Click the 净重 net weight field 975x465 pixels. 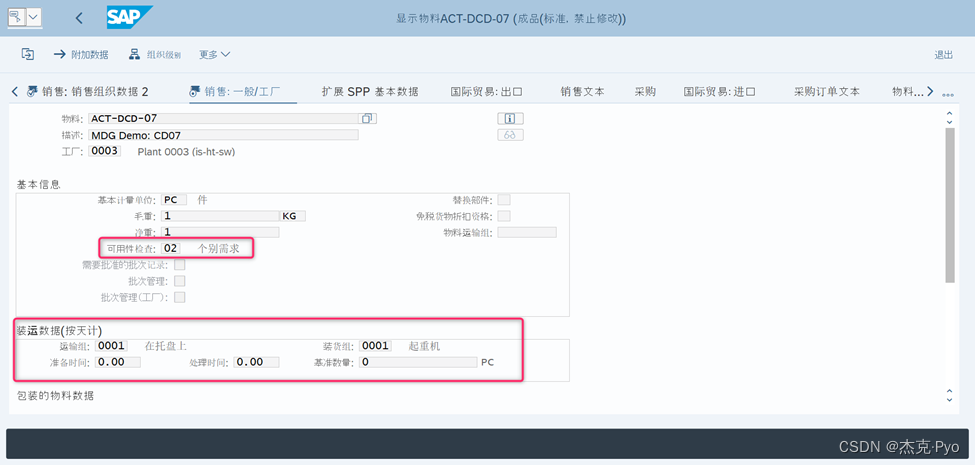[x=219, y=232]
